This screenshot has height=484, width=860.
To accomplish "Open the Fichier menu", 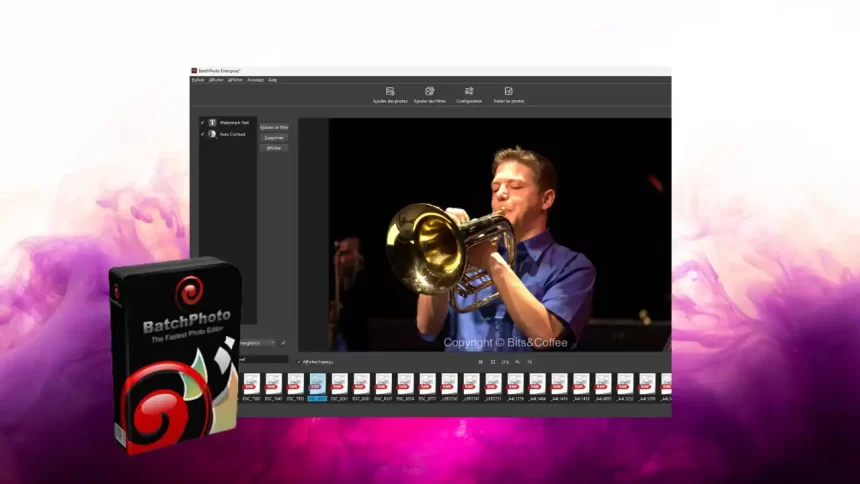I will 198,80.
